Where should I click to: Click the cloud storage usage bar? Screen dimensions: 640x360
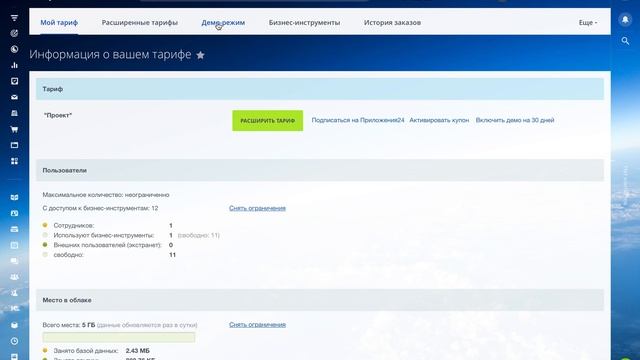point(119,338)
